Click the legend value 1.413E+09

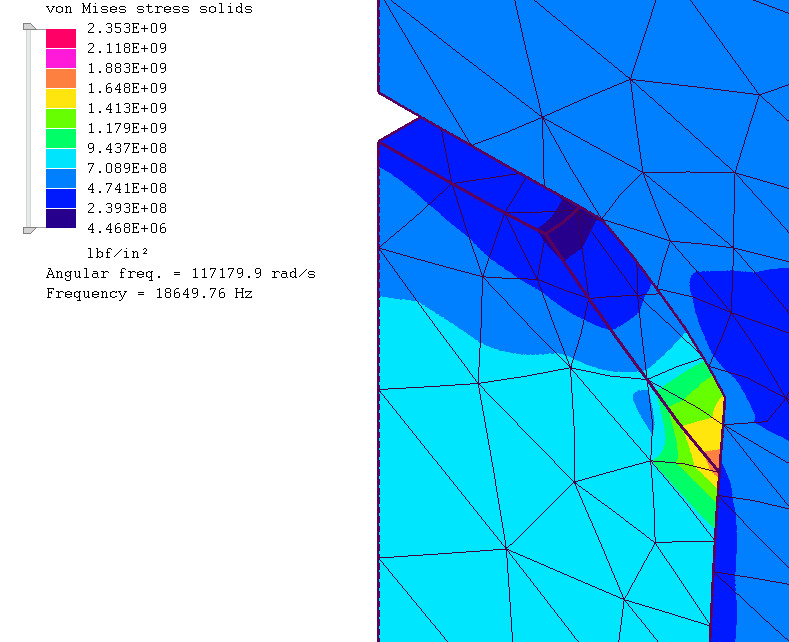(127, 108)
